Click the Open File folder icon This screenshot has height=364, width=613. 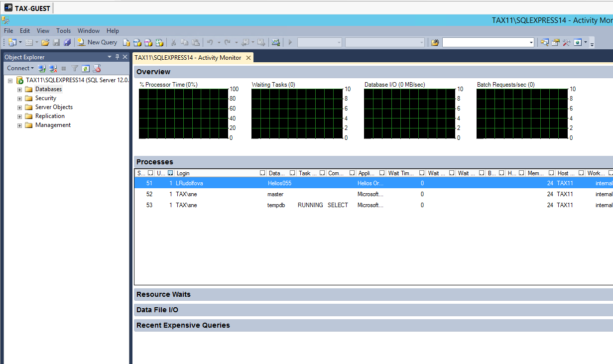(x=45, y=42)
